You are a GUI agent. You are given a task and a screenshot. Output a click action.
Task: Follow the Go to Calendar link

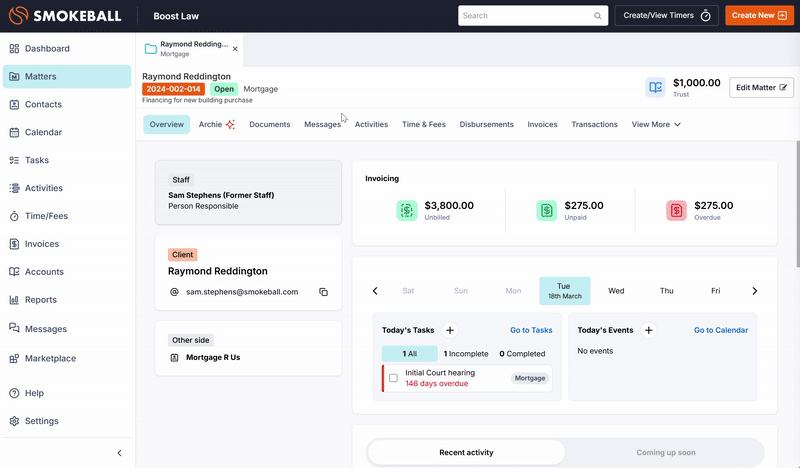click(721, 330)
